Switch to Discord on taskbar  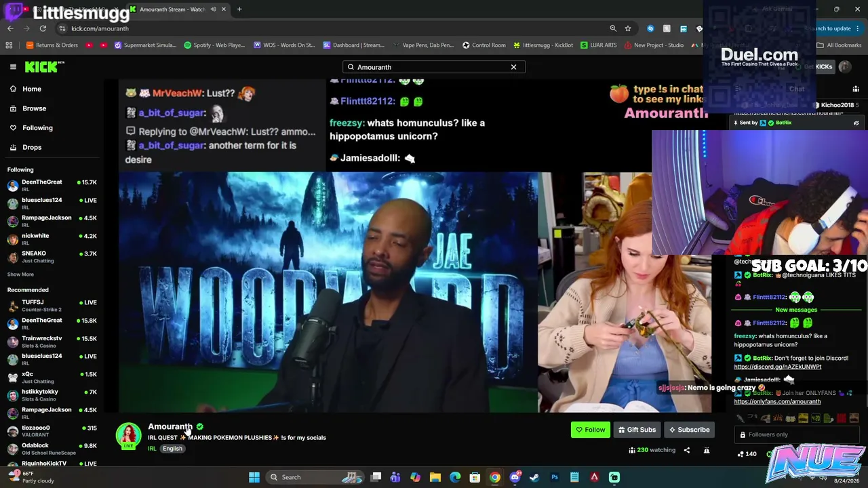pyautogui.click(x=515, y=477)
